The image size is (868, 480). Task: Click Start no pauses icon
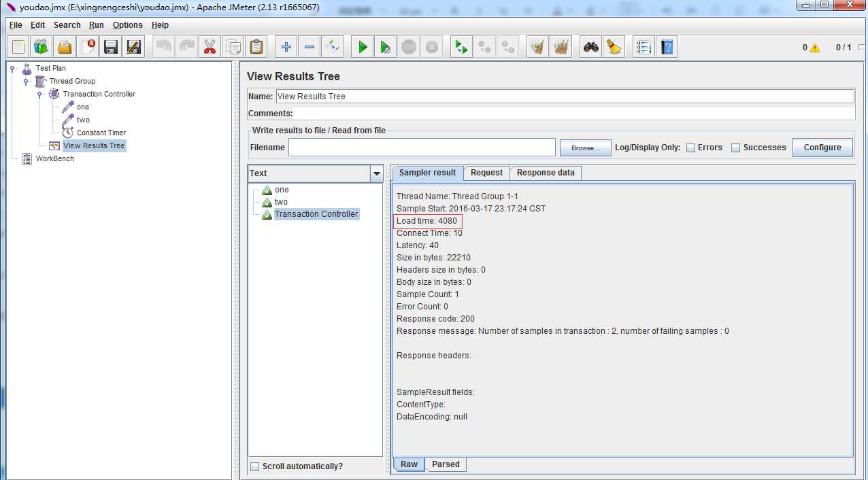coord(385,47)
